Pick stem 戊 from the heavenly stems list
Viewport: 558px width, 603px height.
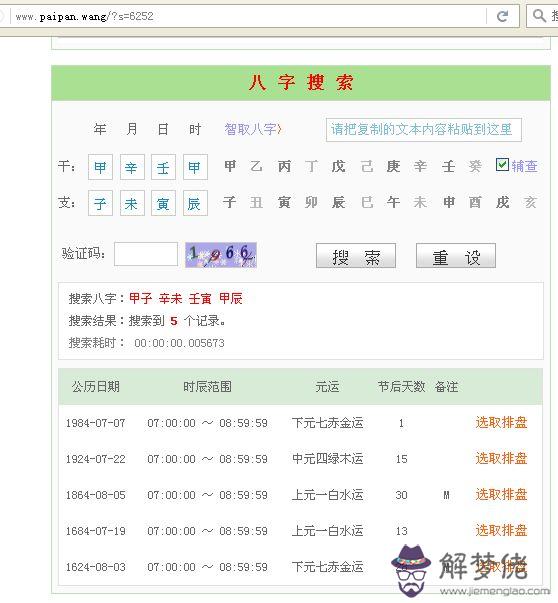pos(338,166)
